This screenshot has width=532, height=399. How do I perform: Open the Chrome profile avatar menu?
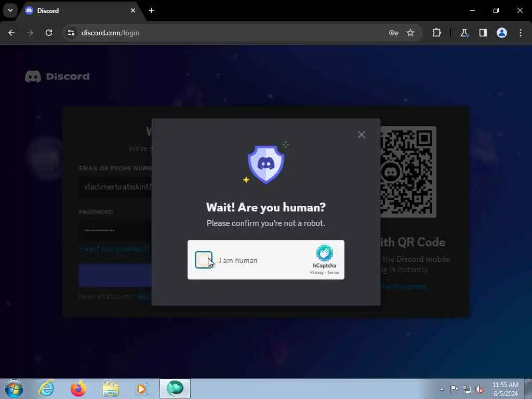coord(502,33)
